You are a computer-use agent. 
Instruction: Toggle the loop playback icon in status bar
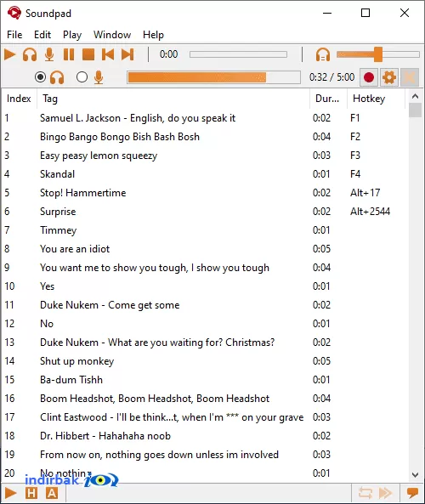[x=365, y=493]
